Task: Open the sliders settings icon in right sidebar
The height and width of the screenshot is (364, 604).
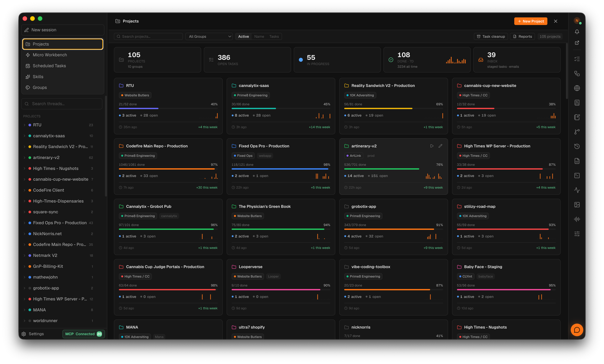Action: pos(577,234)
